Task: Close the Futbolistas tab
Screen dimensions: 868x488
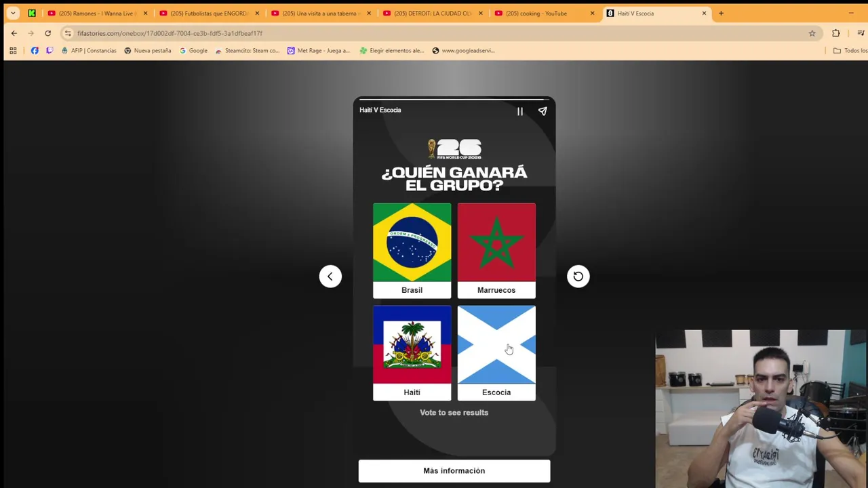Action: [257, 14]
